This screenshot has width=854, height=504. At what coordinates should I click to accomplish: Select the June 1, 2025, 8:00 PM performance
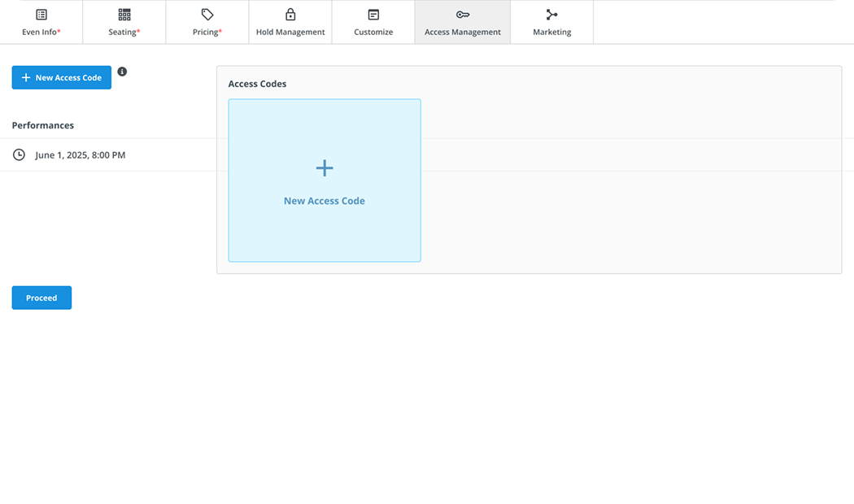tap(81, 154)
